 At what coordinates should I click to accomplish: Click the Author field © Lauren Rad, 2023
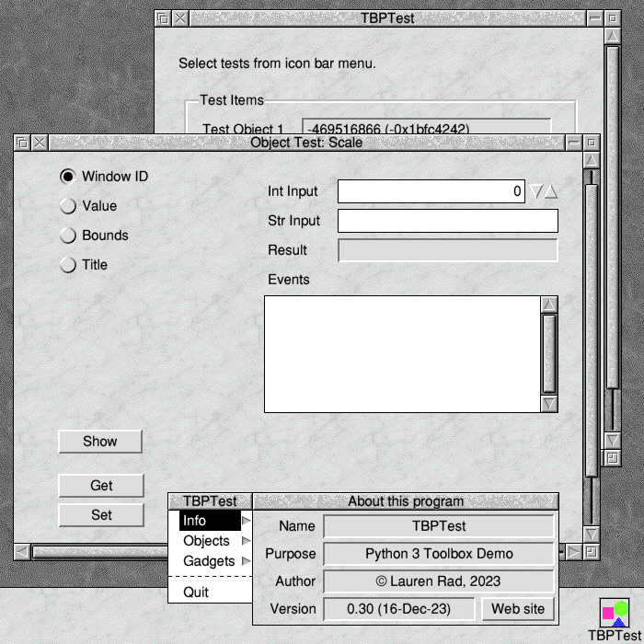pos(439,581)
